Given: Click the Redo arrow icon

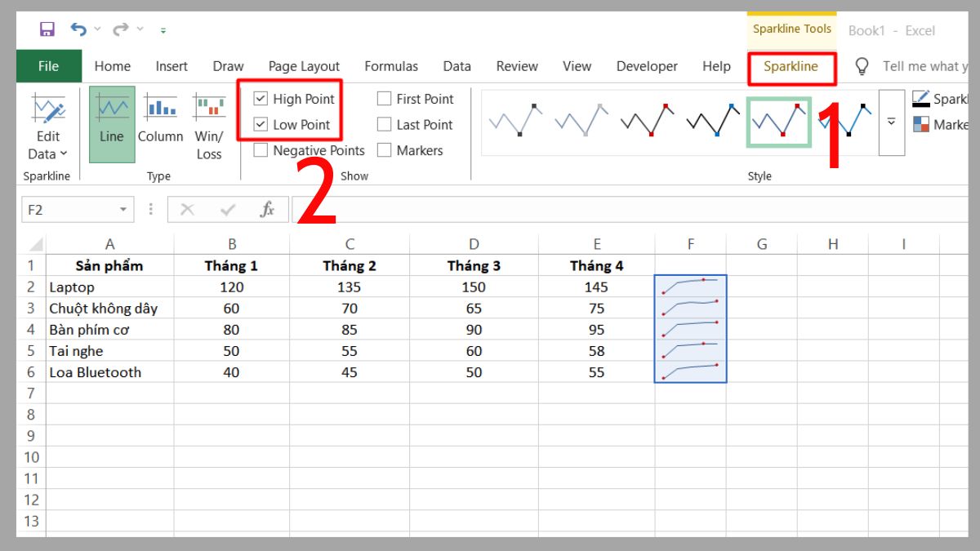Looking at the screenshot, I should [x=121, y=29].
